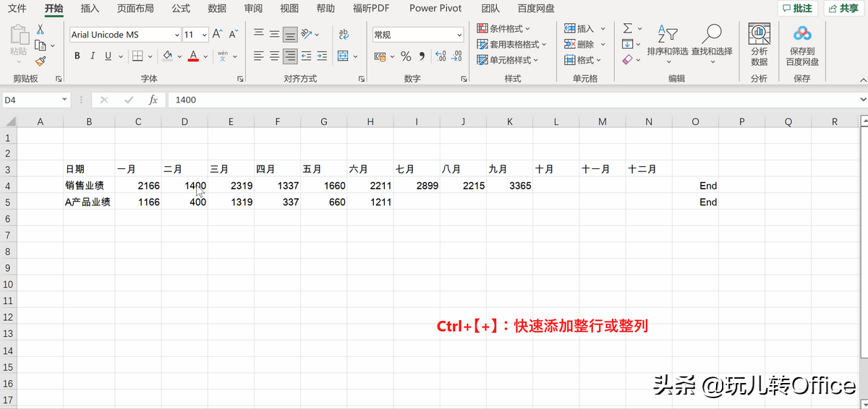Screen dimensions: 868x409
Task: Apply the comma style icon
Action: [420, 56]
